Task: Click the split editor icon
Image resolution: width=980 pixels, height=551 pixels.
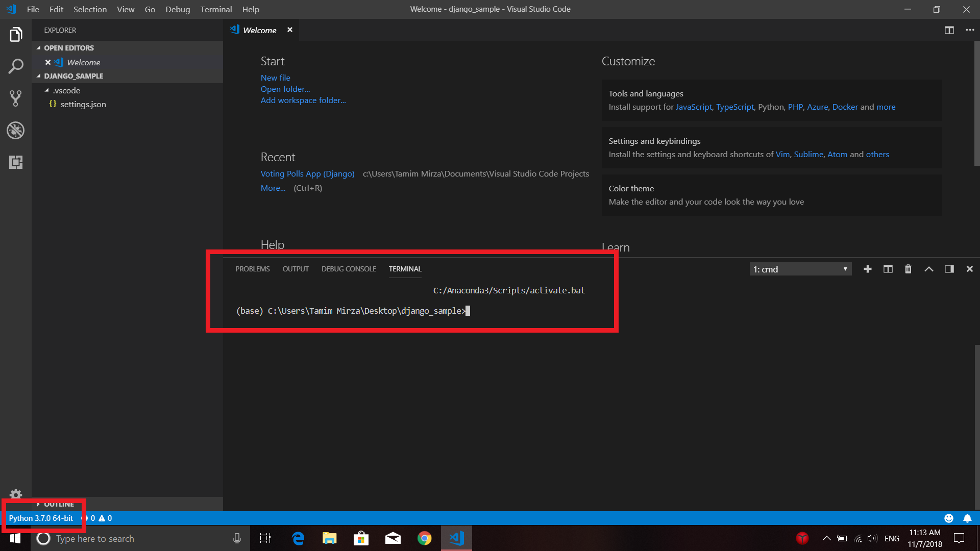Action: pos(949,30)
